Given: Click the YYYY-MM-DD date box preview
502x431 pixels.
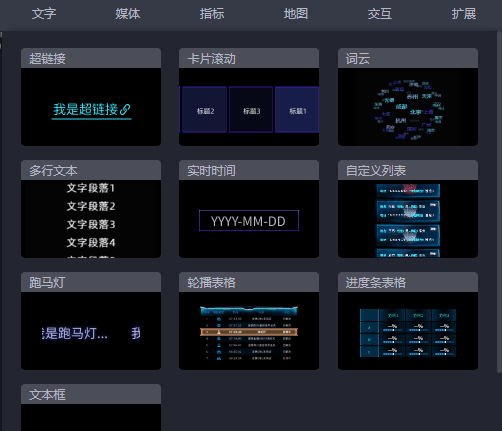Looking at the screenshot, I should click(x=249, y=221).
